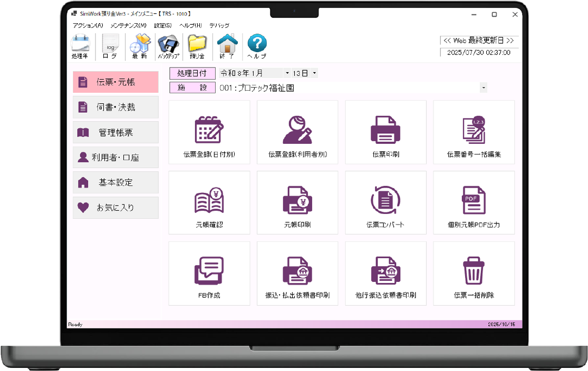
Task: Open 振込・払出依頼書印刷 request form printing
Action: (x=297, y=274)
